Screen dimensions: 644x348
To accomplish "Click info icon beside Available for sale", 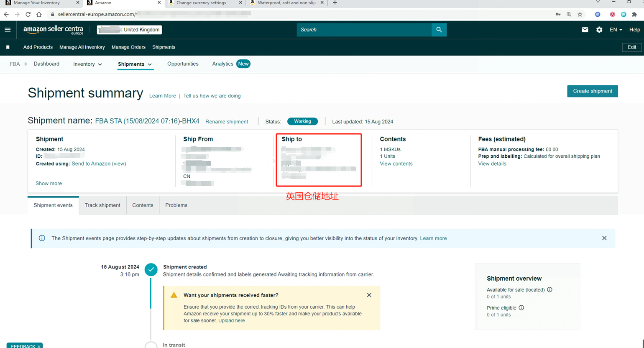I will 549,289.
